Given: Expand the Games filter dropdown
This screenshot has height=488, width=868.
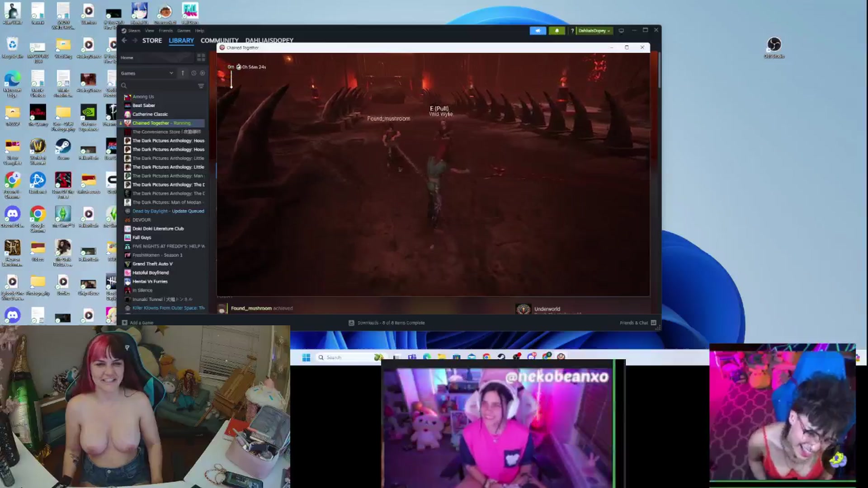Looking at the screenshot, I should [146, 73].
